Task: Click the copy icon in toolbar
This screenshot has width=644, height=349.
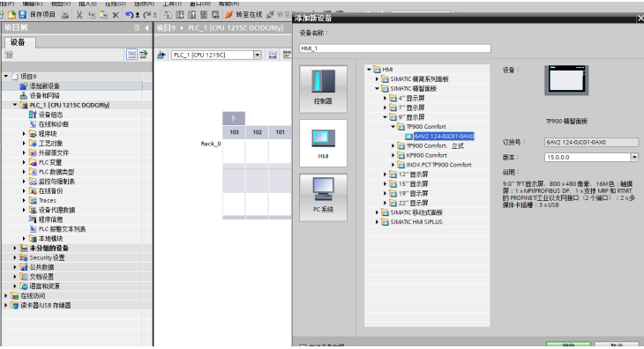Action: pyautogui.click(x=91, y=15)
